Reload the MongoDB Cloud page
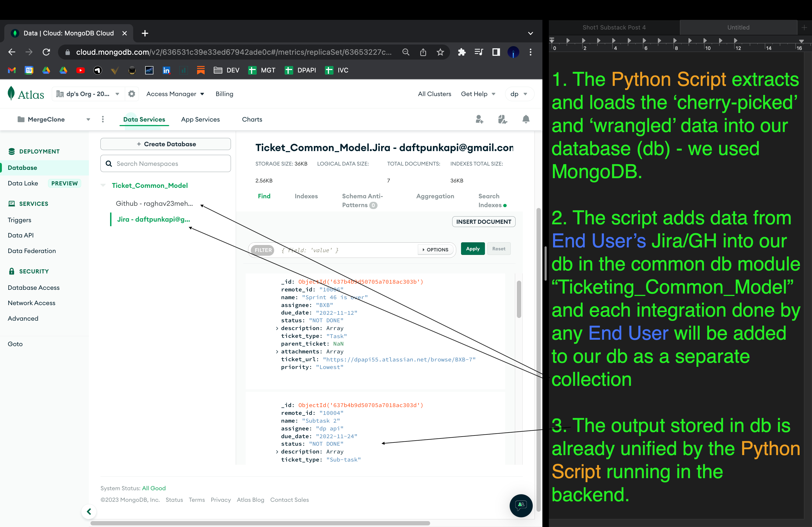The width and height of the screenshot is (812, 527). pos(46,52)
